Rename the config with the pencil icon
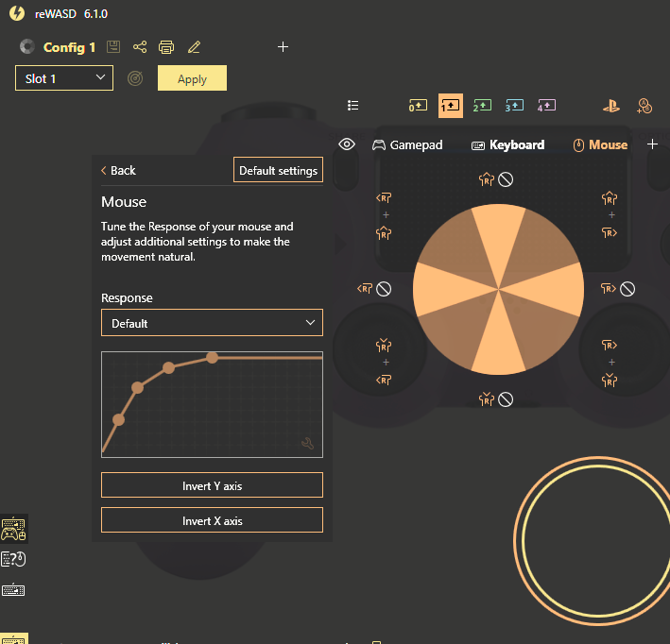Screen dimensions: 670x644 tap(194, 47)
